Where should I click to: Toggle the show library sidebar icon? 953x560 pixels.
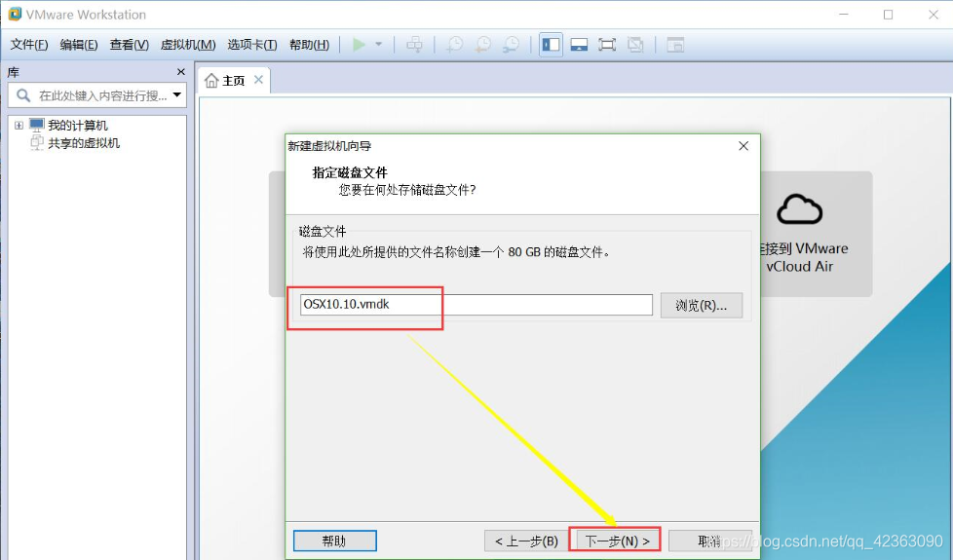point(551,45)
